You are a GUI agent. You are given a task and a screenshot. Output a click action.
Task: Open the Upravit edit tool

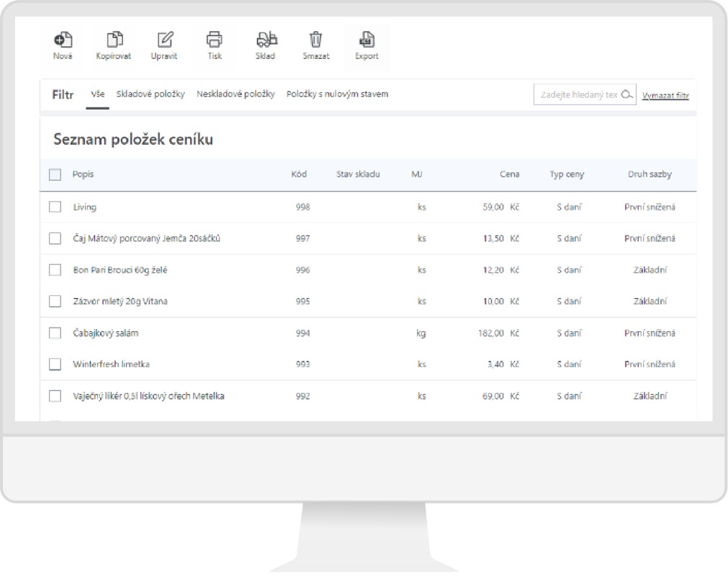pyautogui.click(x=165, y=40)
